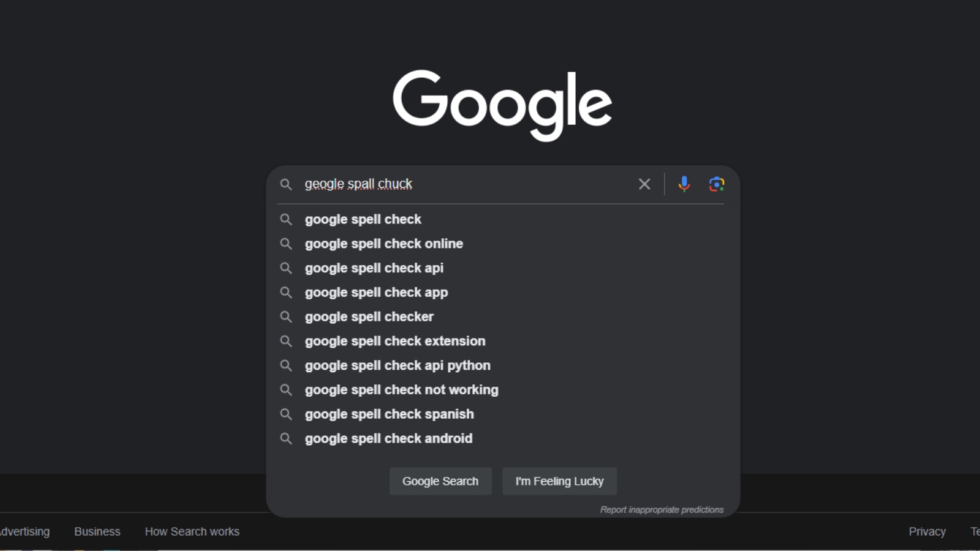The width and height of the screenshot is (980, 551).
Task: Click the search icon beside 'google spell checker'
Action: pos(286,317)
